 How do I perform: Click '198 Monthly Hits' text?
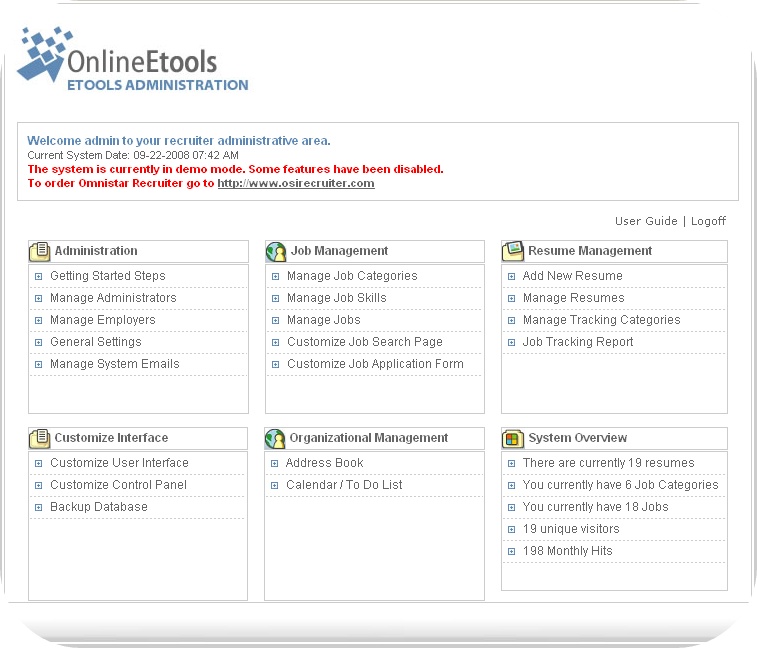[x=567, y=551]
